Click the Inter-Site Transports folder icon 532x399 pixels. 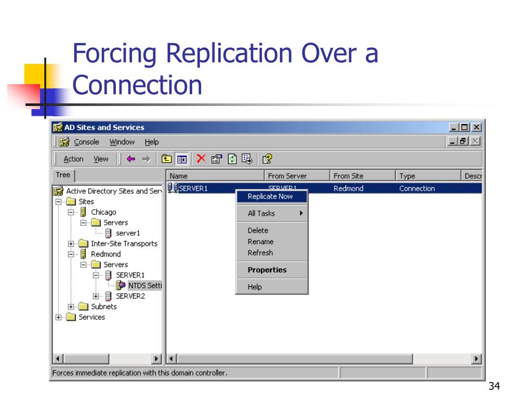pyautogui.click(x=84, y=243)
